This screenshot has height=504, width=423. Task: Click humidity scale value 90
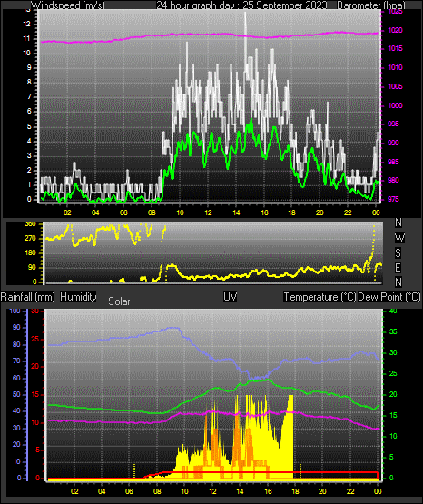point(16,327)
